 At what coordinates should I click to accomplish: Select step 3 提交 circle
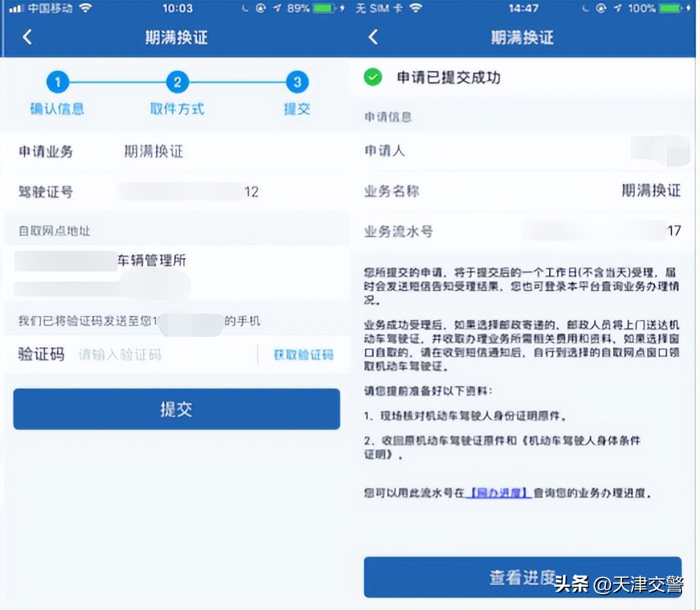[x=296, y=81]
